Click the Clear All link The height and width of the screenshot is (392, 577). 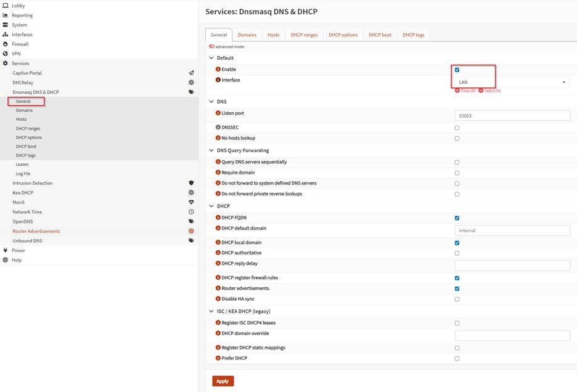pos(465,91)
